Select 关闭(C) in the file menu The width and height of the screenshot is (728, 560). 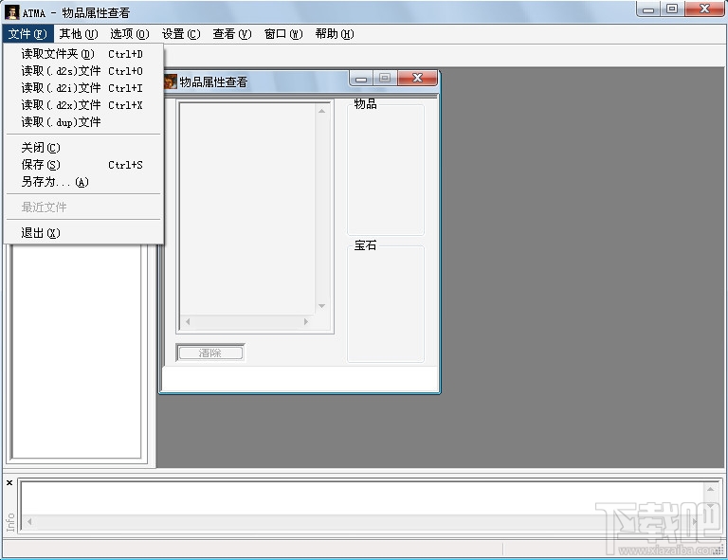pyautogui.click(x=83, y=148)
